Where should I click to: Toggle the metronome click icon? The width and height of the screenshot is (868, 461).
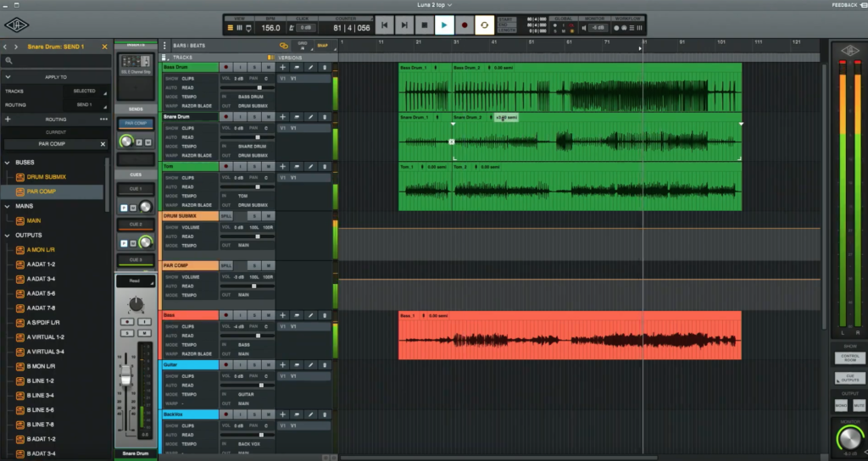(x=292, y=28)
